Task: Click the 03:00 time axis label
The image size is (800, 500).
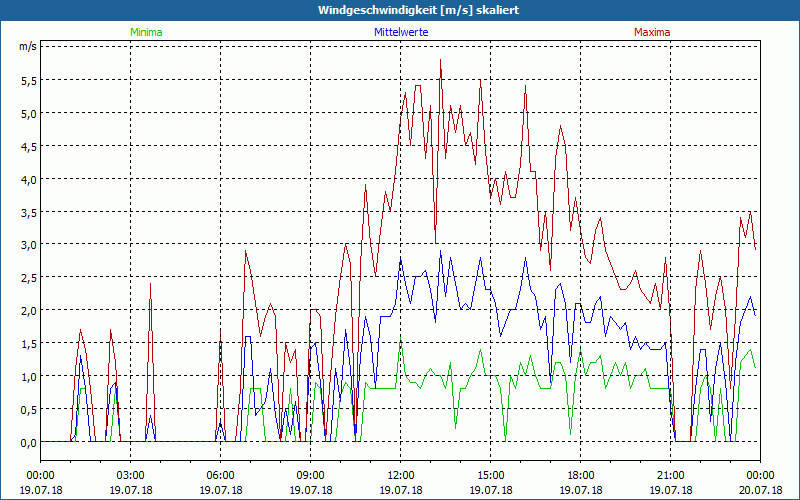Action: coord(131,476)
